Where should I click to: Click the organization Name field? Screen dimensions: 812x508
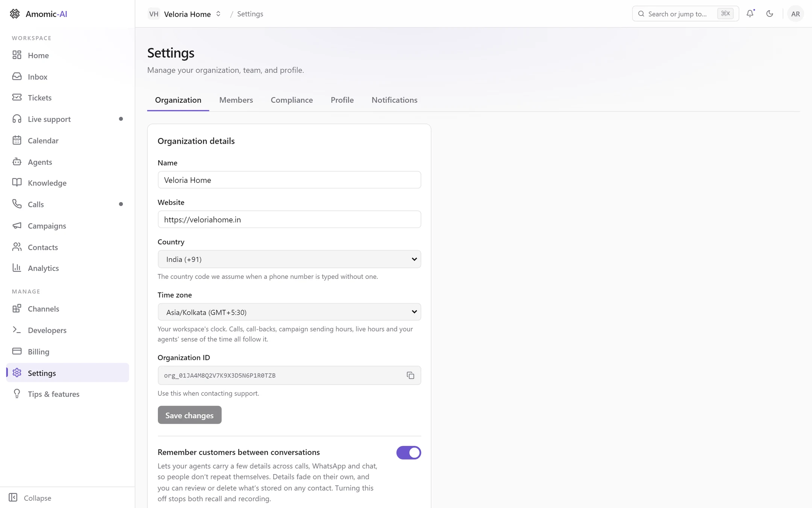pyautogui.click(x=289, y=180)
